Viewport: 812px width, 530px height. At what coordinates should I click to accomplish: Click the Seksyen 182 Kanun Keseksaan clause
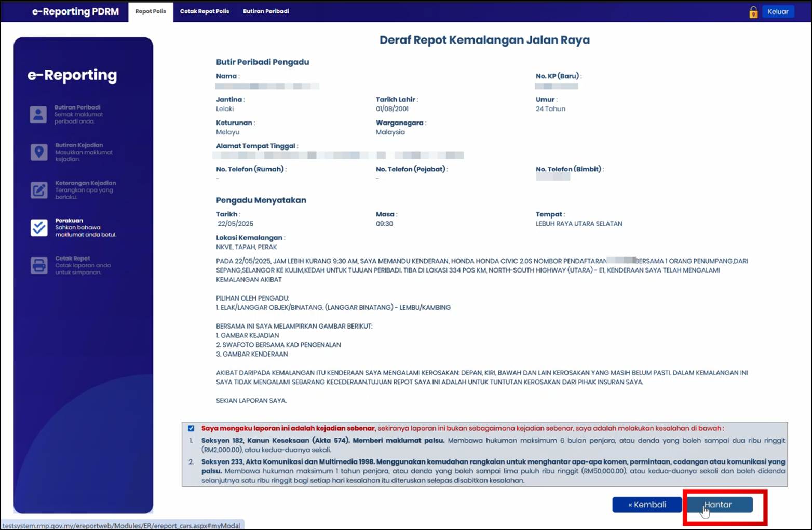pos(493,445)
